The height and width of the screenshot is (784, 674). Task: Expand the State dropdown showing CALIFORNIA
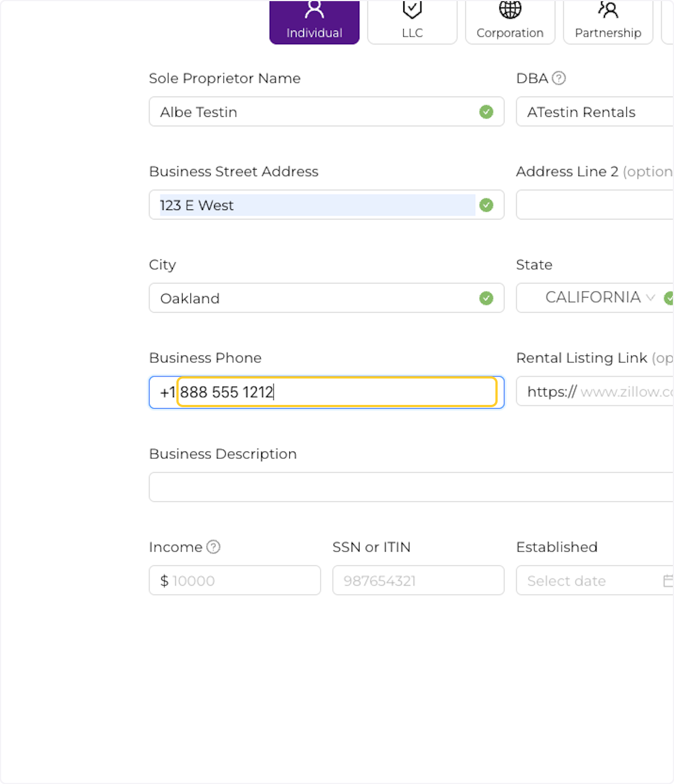(x=592, y=297)
